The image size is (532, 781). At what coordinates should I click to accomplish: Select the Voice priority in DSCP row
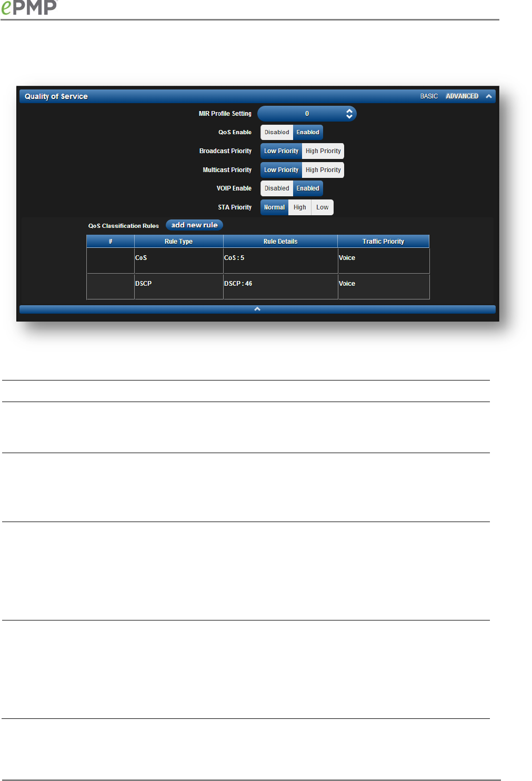click(384, 286)
